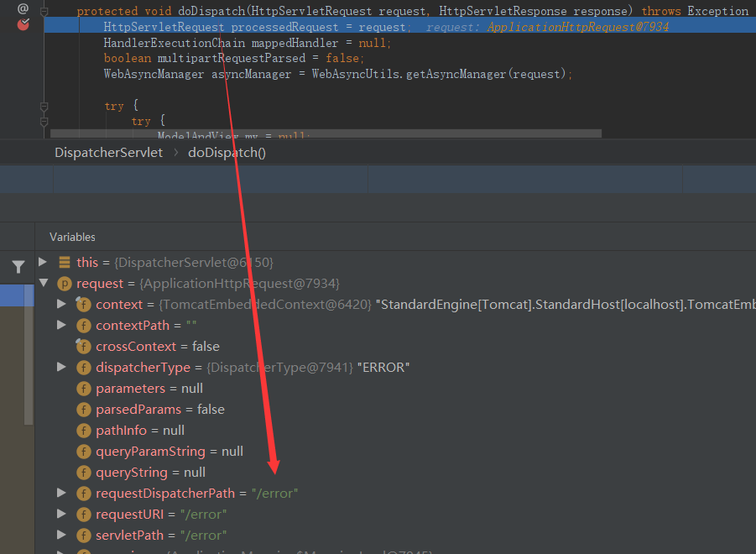Collapse the doDispatch method fold marker

point(44,11)
